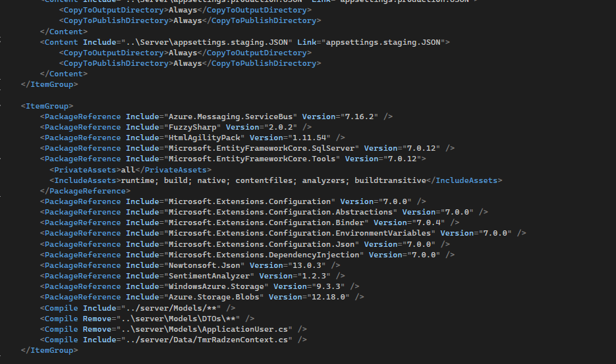Screen dimensions: 616x364
Task: Click version "7.0.12" on the SqlServer line
Action: click(421, 148)
